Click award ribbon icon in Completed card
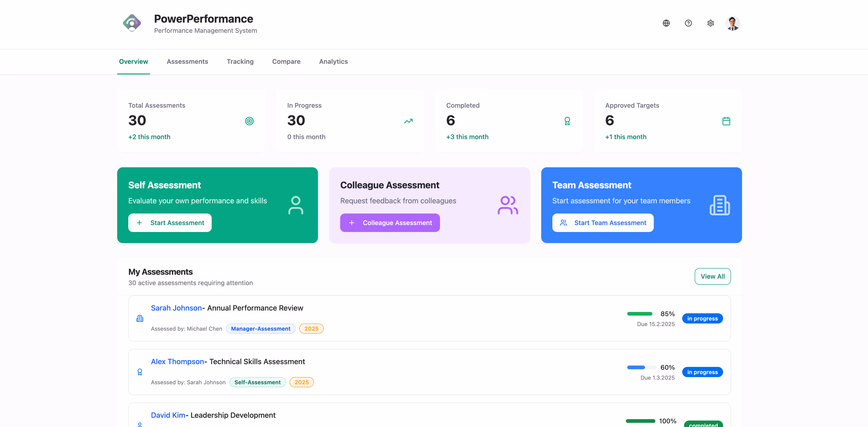Screen dimensions: 868x427 coord(567,121)
